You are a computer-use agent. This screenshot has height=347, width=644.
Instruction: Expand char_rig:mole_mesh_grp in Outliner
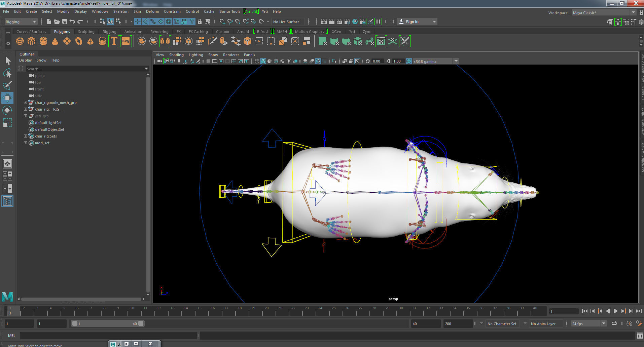[25, 103]
